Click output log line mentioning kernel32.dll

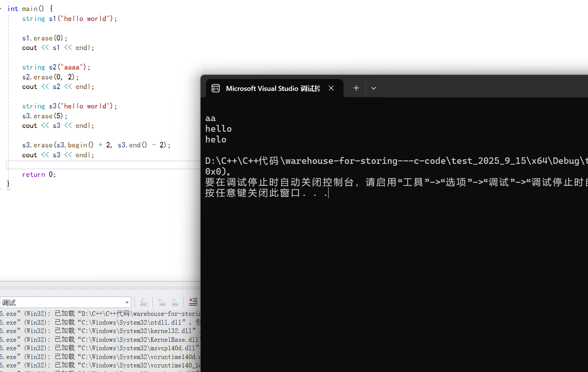point(100,331)
